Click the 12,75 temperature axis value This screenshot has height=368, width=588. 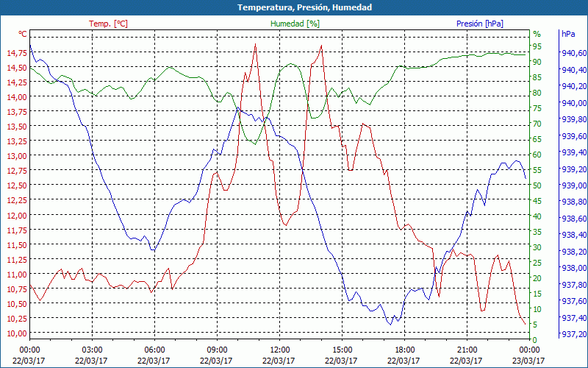[x=17, y=171]
